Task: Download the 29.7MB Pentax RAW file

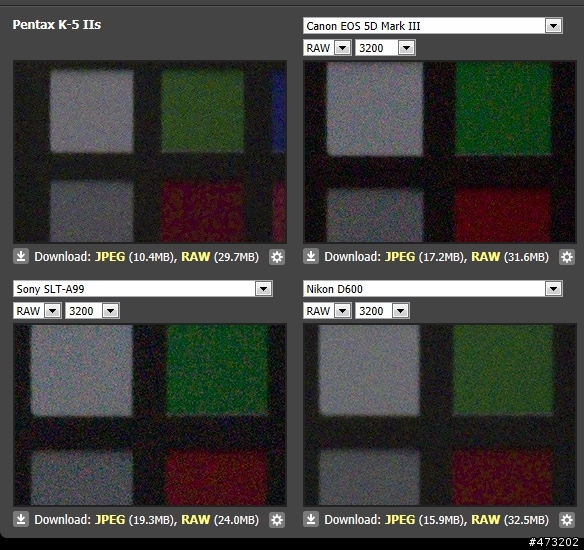Action: pyautogui.click(x=195, y=257)
